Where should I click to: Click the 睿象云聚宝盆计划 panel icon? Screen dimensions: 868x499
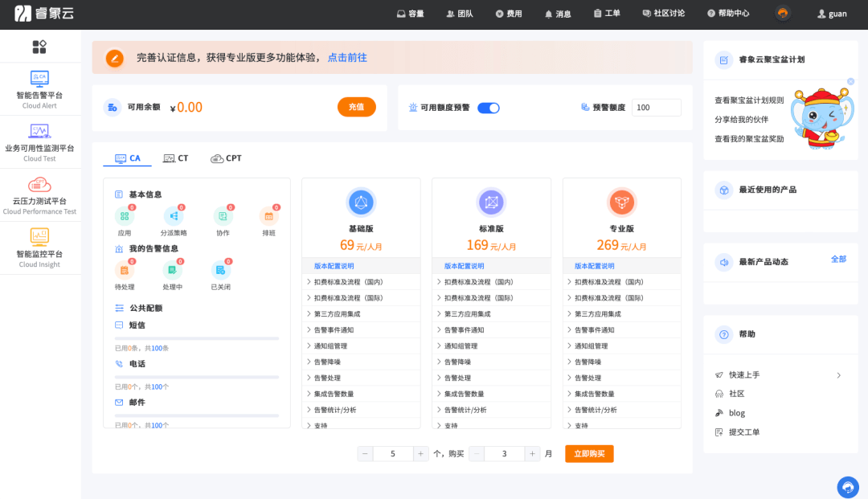pyautogui.click(x=723, y=59)
